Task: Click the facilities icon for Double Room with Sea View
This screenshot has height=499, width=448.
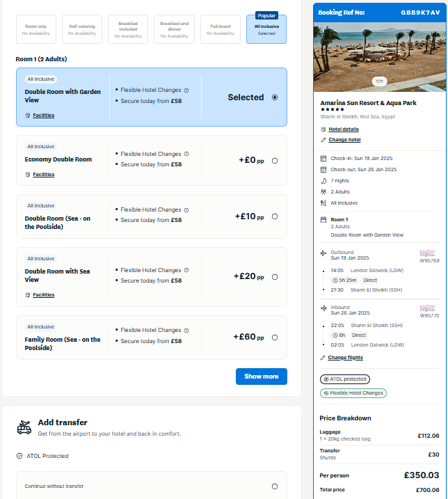Action: click(28, 295)
